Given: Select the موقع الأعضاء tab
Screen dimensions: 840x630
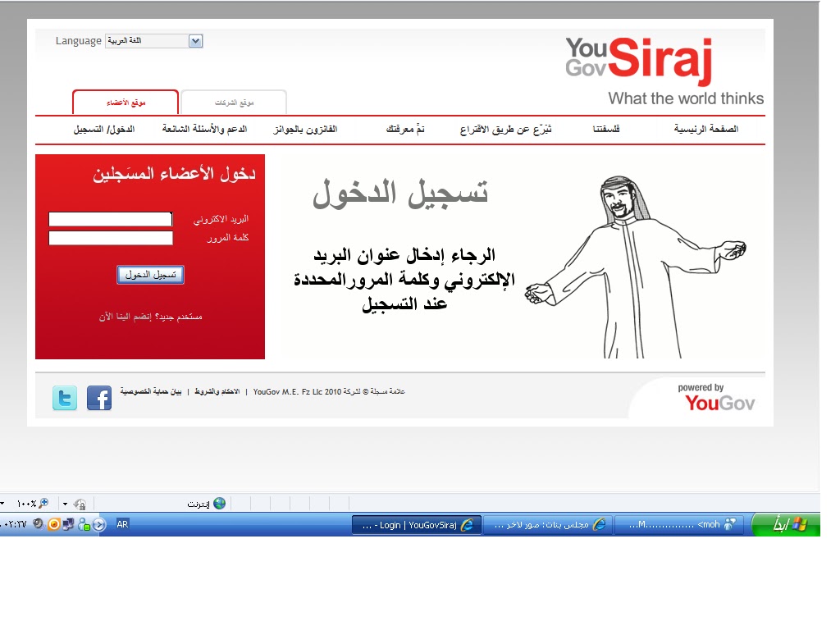Looking at the screenshot, I should pyautogui.click(x=126, y=103).
